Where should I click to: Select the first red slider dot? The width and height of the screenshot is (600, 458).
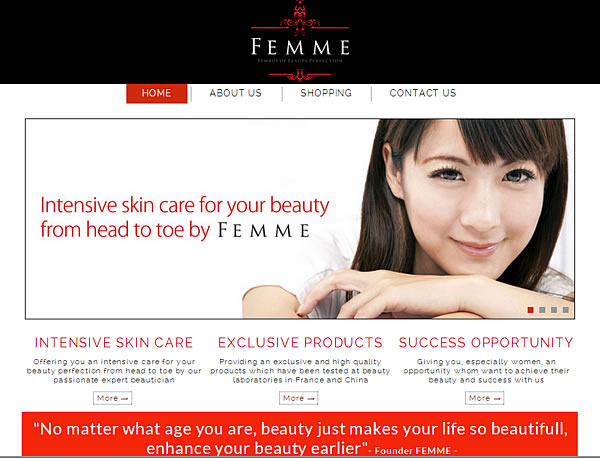pos(530,310)
